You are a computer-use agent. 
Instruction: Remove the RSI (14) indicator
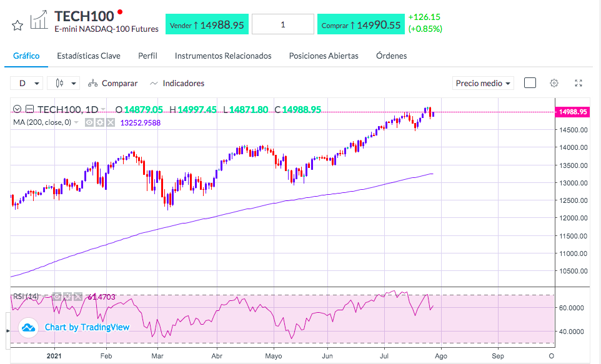(78, 297)
